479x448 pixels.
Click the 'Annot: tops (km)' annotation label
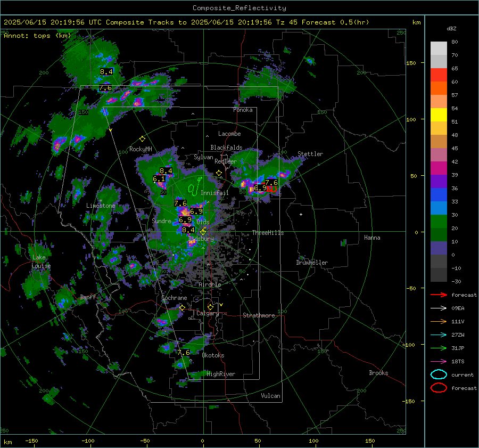[x=37, y=36]
